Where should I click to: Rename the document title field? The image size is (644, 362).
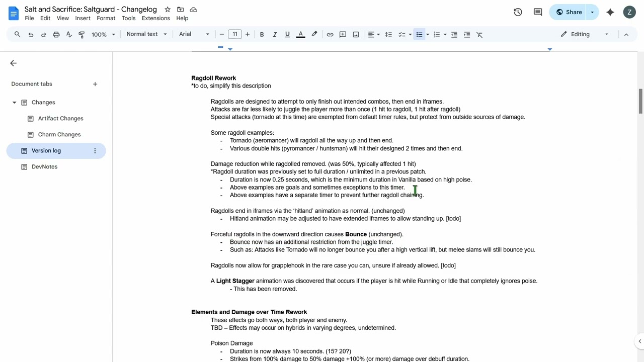coord(91,9)
